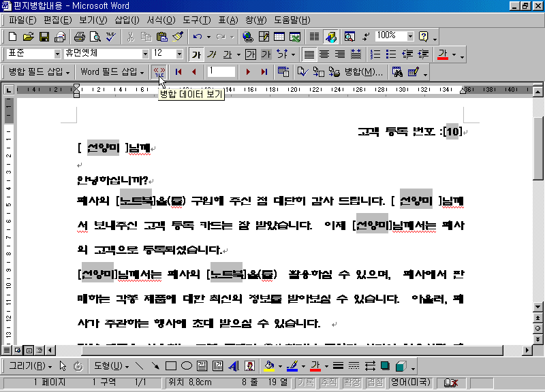Paste from clipboard using the Paste icon
This screenshot has width=545, height=392.
click(x=162, y=37)
